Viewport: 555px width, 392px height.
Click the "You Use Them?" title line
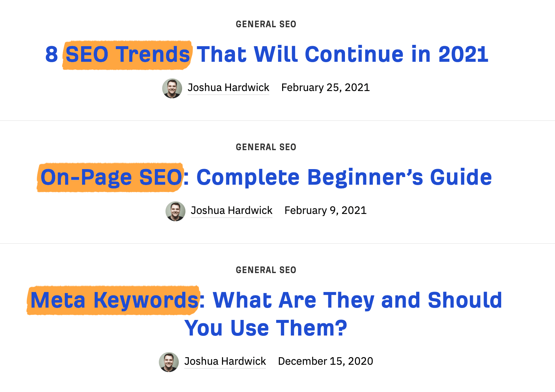tap(266, 328)
